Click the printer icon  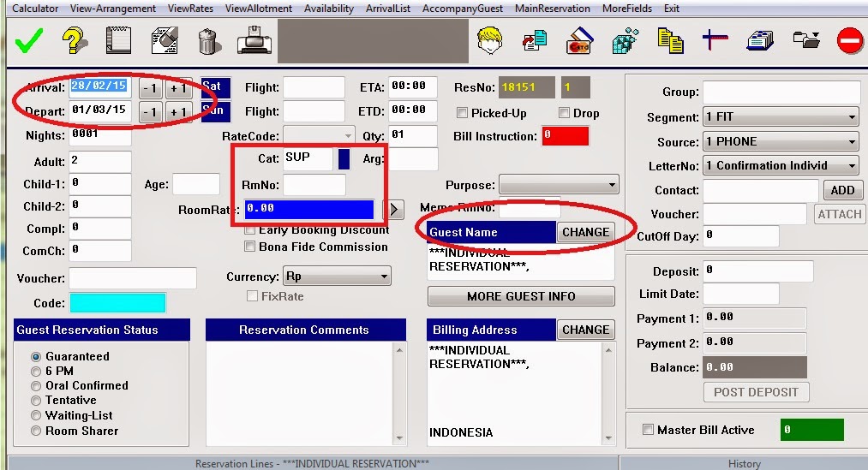[254, 40]
